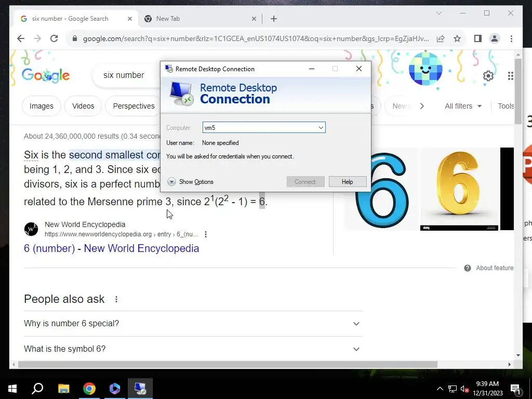
Task: Open the Chrome profile avatar menu
Action: point(495,38)
